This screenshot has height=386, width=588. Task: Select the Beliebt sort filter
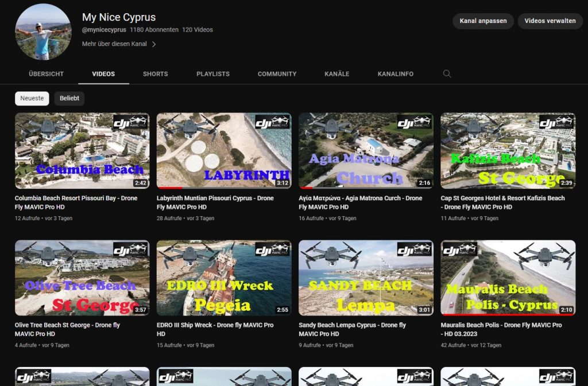tap(69, 99)
